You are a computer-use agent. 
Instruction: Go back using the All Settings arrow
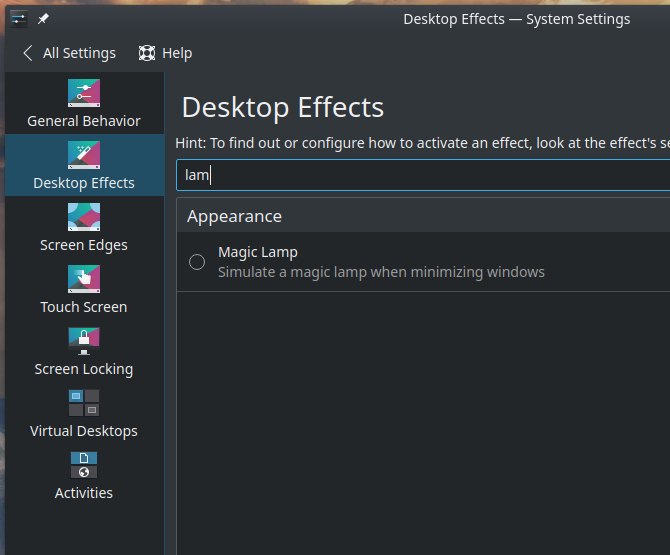click(28, 53)
